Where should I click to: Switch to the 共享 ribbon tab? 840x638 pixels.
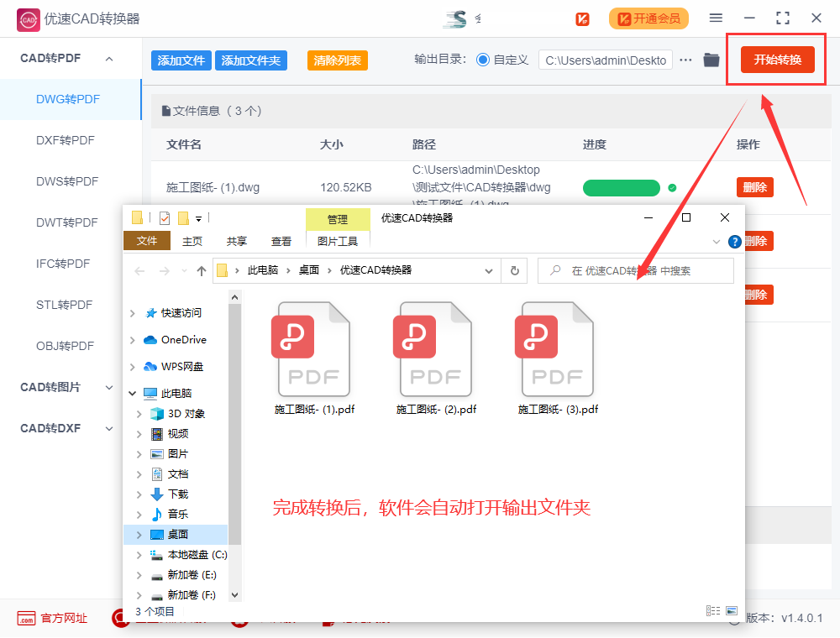[x=237, y=242]
